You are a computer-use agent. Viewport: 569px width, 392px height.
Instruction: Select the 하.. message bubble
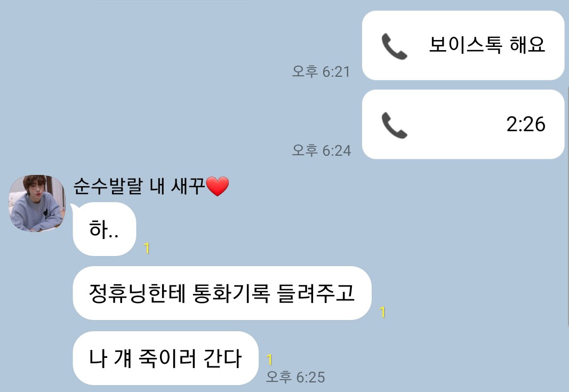(104, 229)
